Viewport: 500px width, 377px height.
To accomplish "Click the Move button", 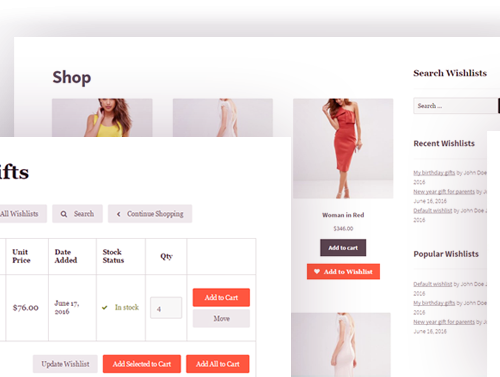I will pyautogui.click(x=221, y=318).
